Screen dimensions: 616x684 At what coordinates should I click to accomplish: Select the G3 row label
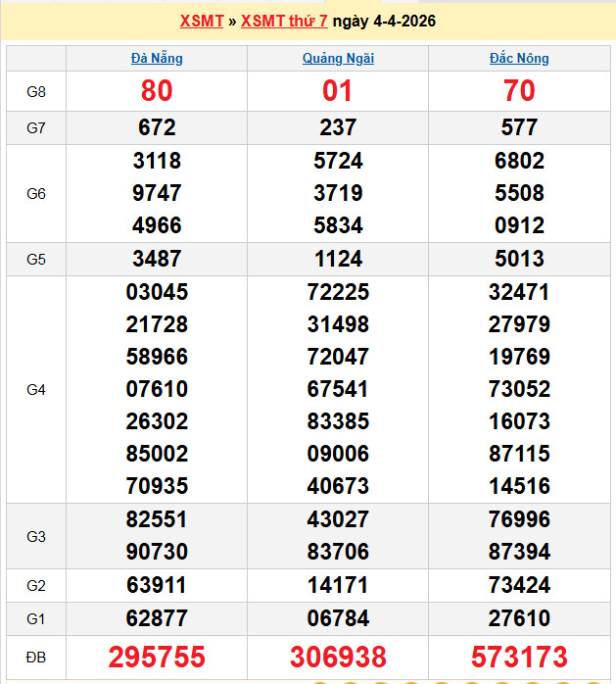coord(36,536)
